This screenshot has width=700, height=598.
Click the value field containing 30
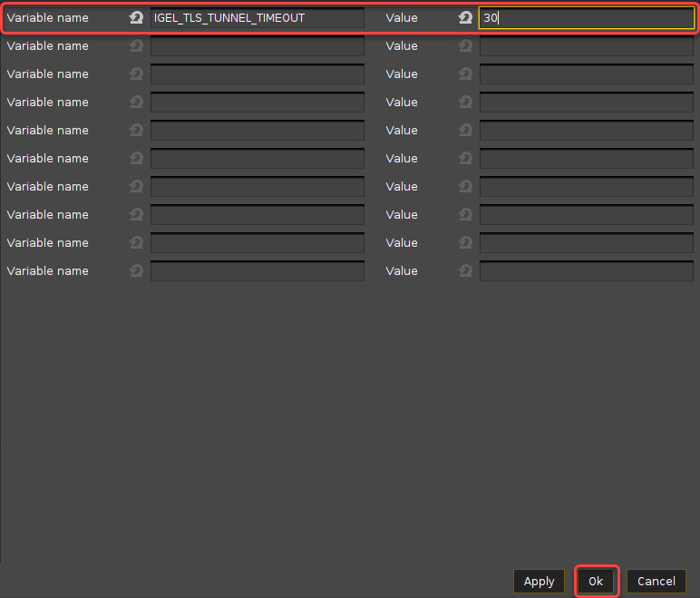point(586,18)
